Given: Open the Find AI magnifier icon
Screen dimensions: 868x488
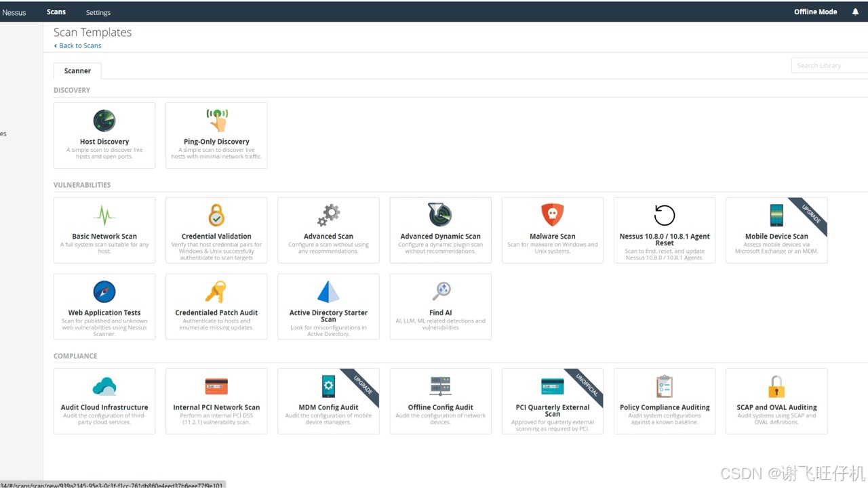Looking at the screenshot, I should [441, 291].
